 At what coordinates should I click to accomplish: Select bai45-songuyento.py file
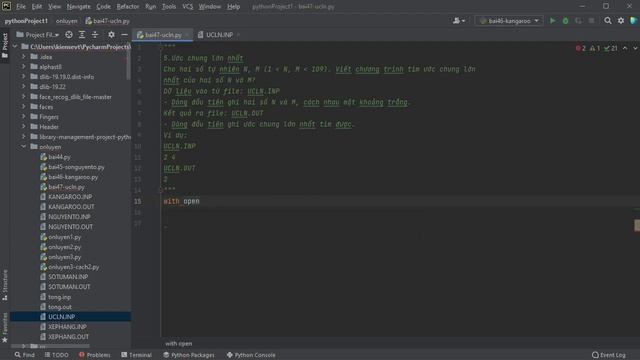(76, 167)
